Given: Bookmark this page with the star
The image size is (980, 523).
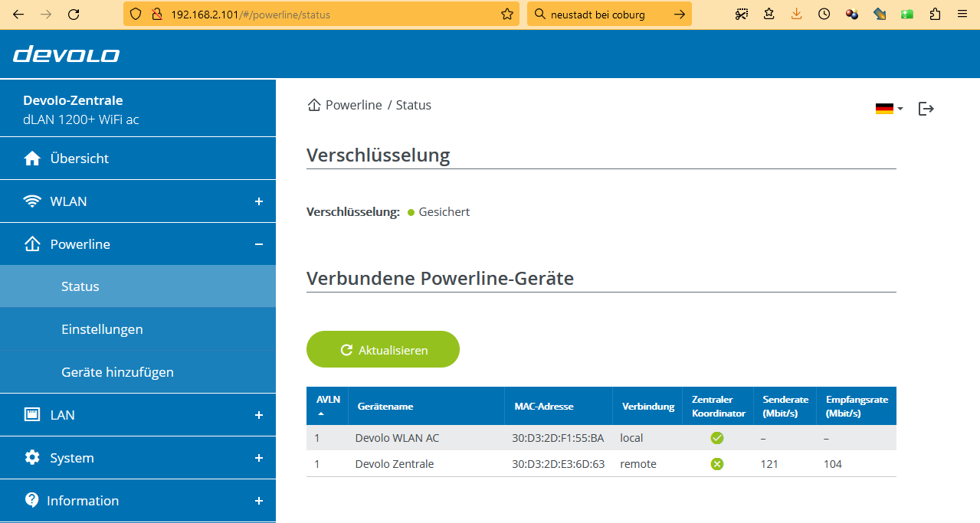Looking at the screenshot, I should point(506,14).
